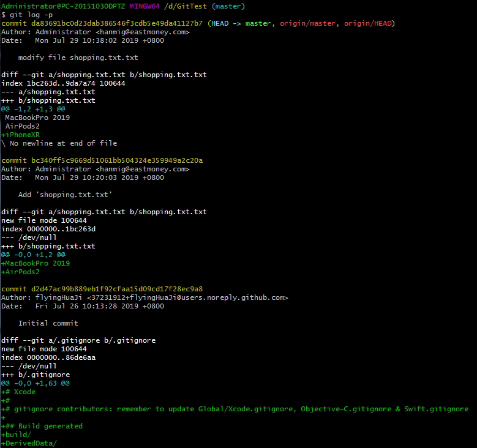Click the MINGW64 label in prompt
The image size is (477, 448).
pos(145,6)
